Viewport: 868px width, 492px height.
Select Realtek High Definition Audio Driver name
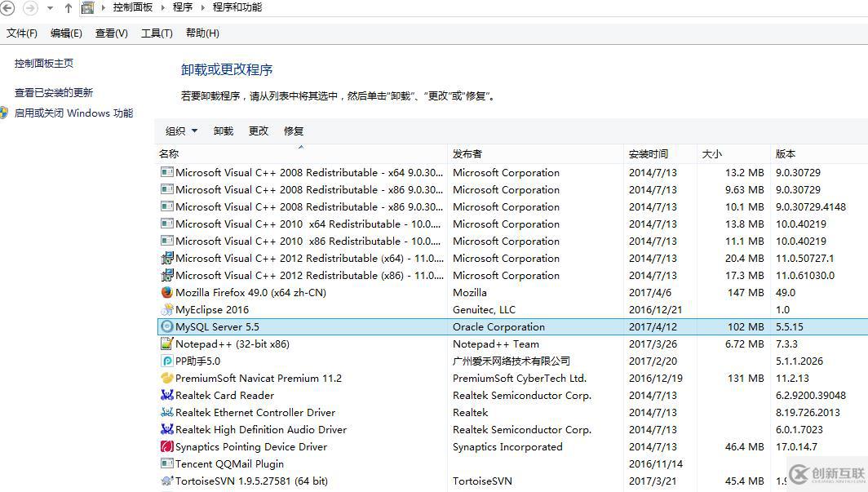[261, 429]
